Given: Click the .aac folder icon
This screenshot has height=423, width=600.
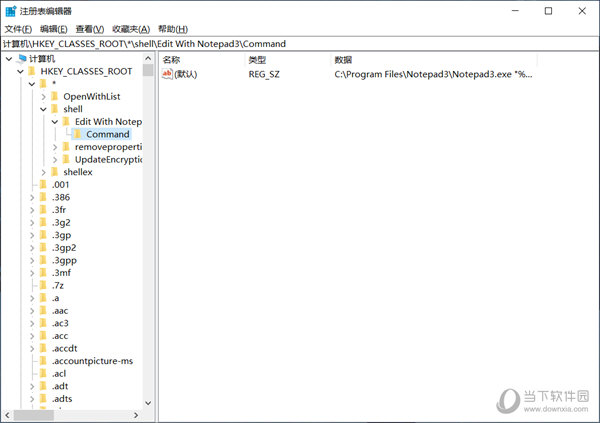Looking at the screenshot, I should (x=43, y=311).
